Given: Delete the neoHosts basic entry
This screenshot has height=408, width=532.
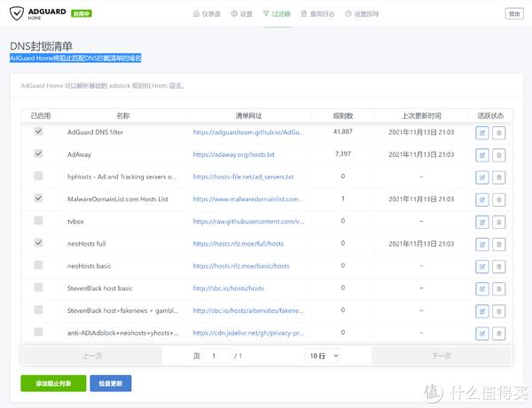Looking at the screenshot, I should click(498, 266).
